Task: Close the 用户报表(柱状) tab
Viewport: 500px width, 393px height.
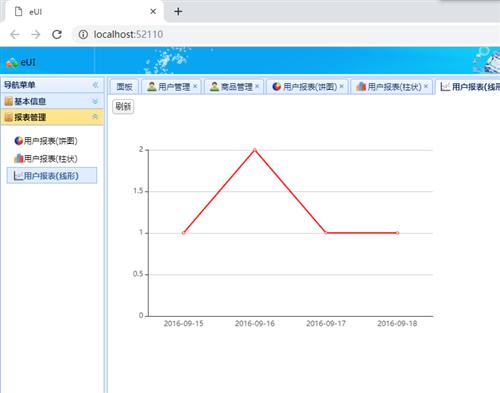Action: 426,86
